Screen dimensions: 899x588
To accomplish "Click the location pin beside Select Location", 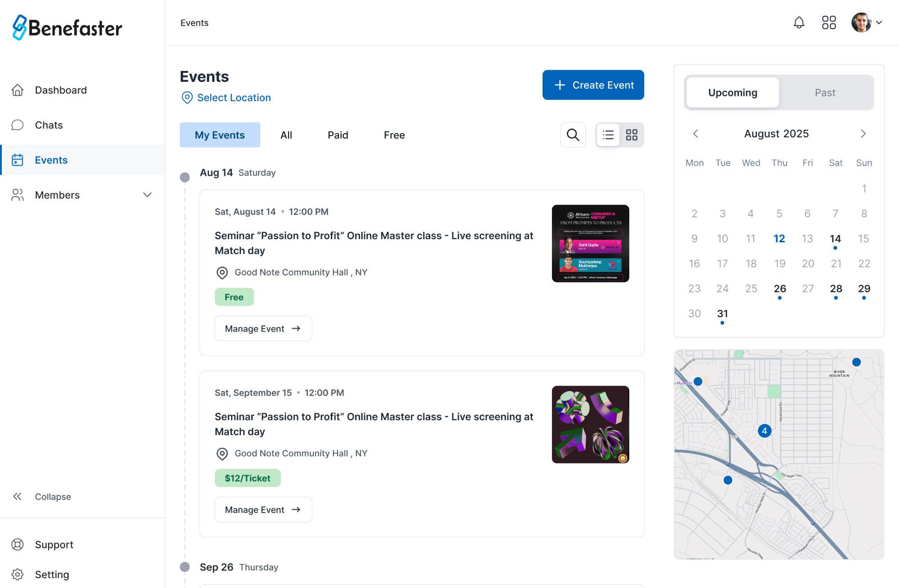I will pyautogui.click(x=187, y=98).
